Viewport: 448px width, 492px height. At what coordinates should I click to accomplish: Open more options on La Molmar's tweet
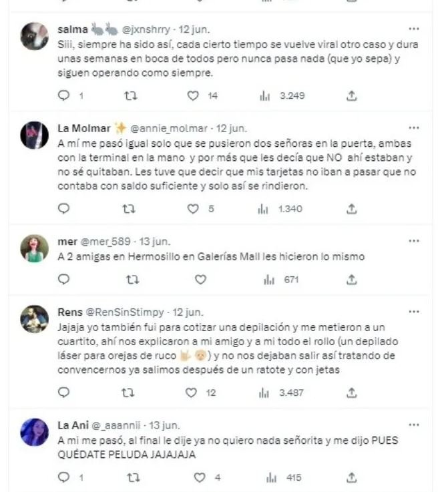pos(414,127)
